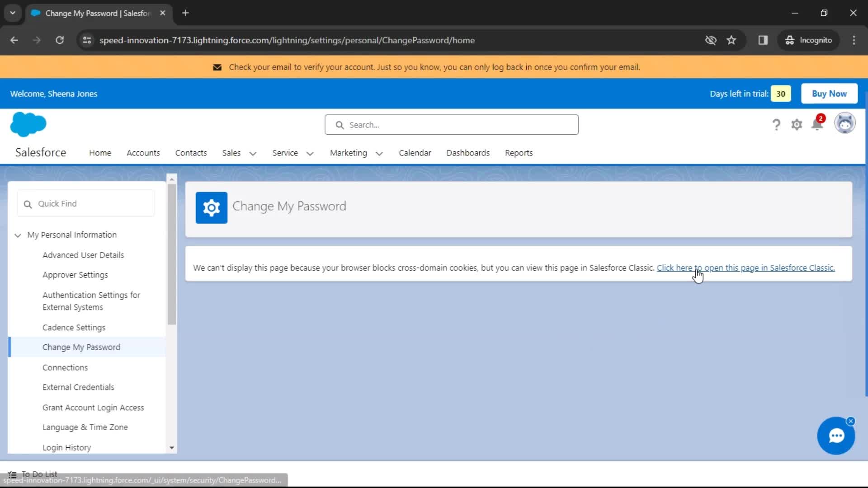Open the Accounts tab
Viewport: 868px width, 488px height.
click(143, 153)
